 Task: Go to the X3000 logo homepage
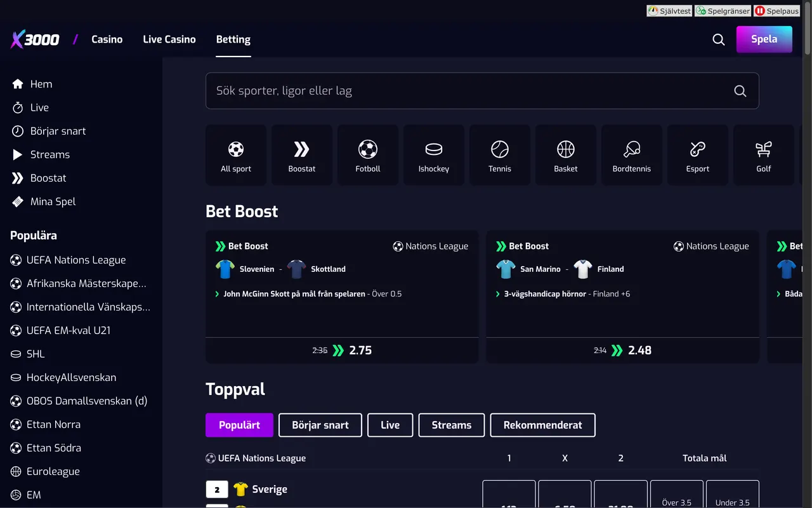35,39
